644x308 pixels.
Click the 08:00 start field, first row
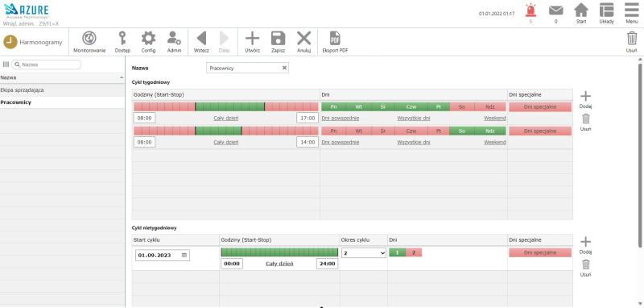pos(145,119)
